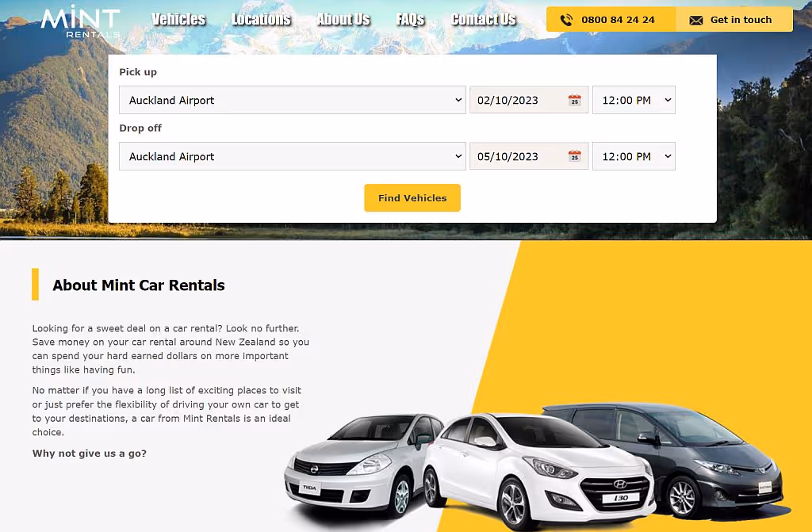The width and height of the screenshot is (812, 532).
Task: Click the Mint Rentals logo
Action: coord(80,21)
